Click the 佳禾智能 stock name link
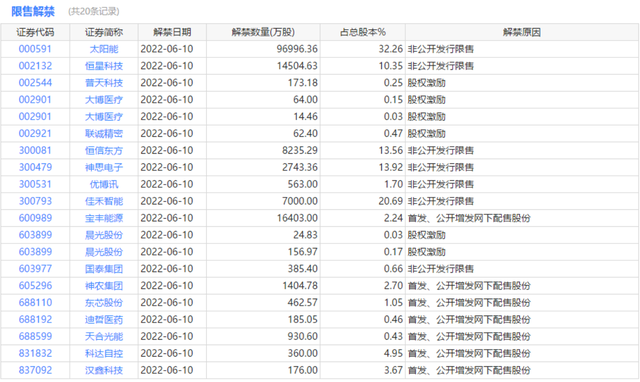 click(x=104, y=201)
